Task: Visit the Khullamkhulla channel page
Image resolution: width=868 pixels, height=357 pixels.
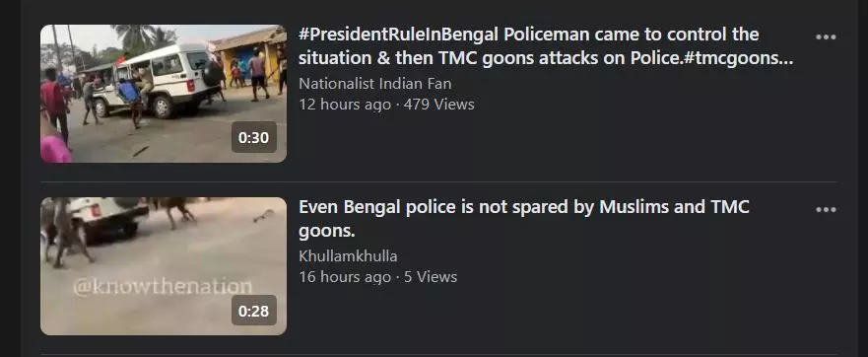Action: pyautogui.click(x=348, y=256)
